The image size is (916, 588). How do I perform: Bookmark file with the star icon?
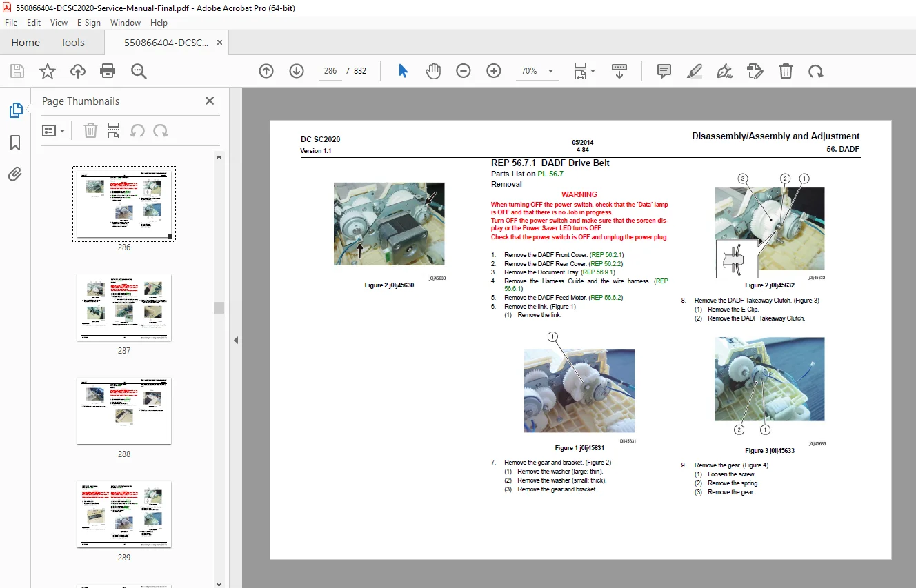(48, 71)
